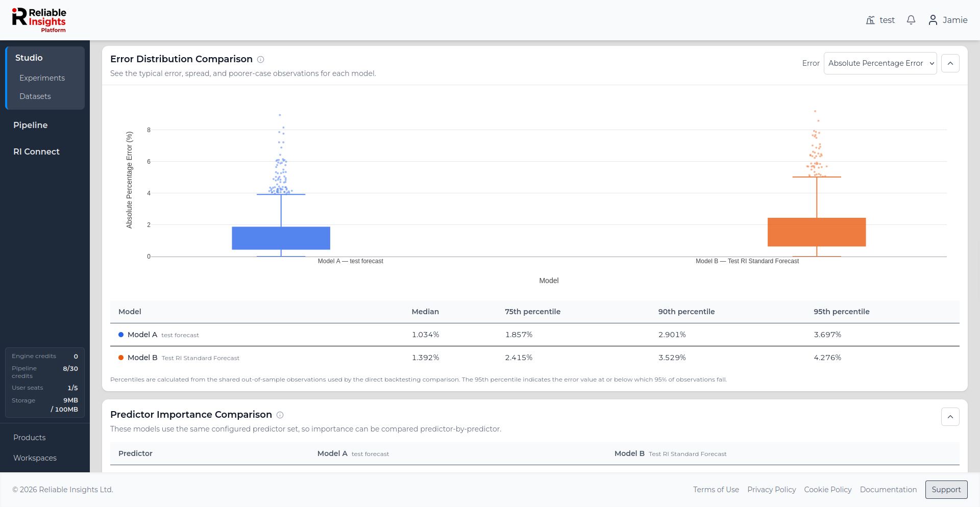The image size is (980, 507).
Task: Open the Pipeline section
Action: [31, 125]
